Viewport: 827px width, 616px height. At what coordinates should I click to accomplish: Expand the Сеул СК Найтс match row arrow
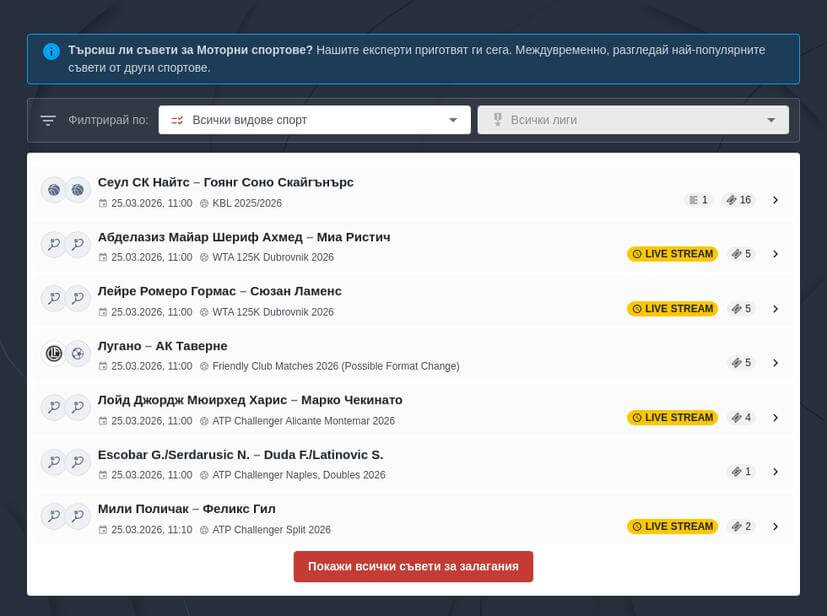click(x=775, y=200)
